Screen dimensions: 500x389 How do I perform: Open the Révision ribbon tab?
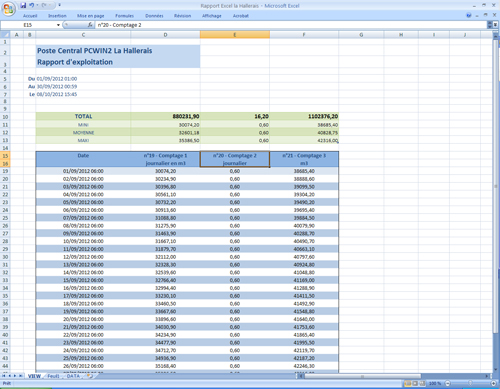[182, 16]
